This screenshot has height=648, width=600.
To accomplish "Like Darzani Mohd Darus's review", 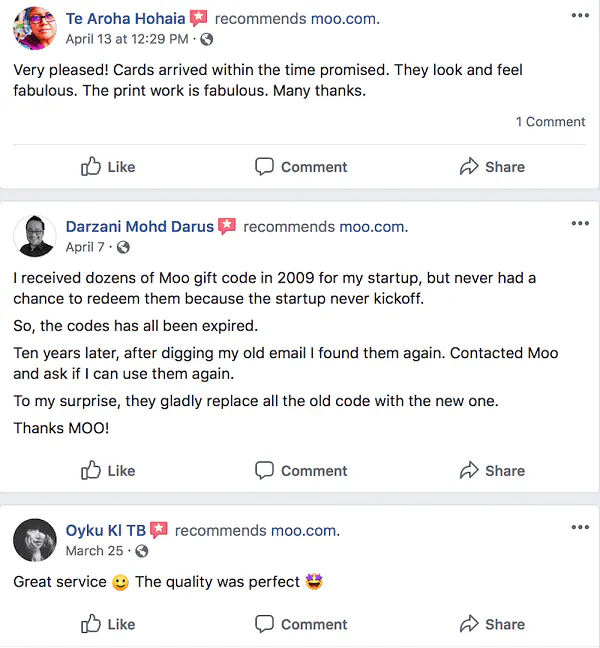I will coord(108,471).
